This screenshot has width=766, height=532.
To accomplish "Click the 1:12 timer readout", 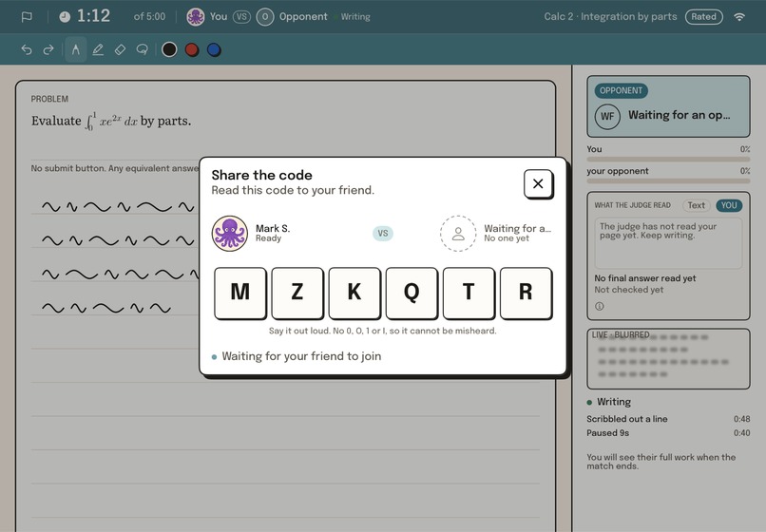I will (93, 16).
